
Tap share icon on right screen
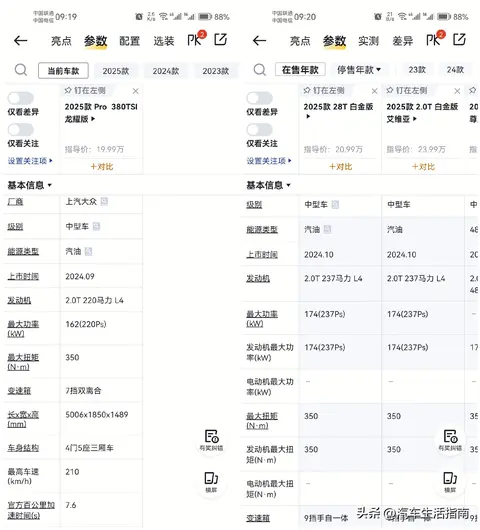point(459,40)
